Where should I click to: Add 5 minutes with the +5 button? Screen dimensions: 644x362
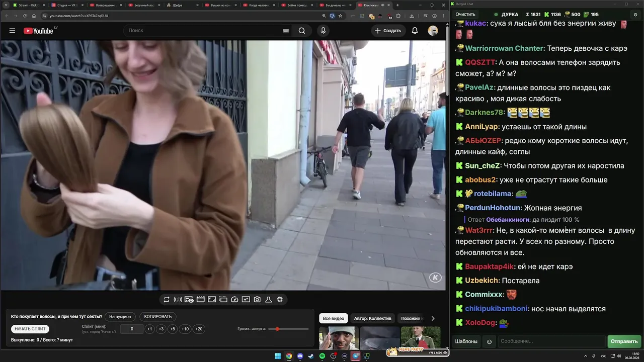coord(173,329)
